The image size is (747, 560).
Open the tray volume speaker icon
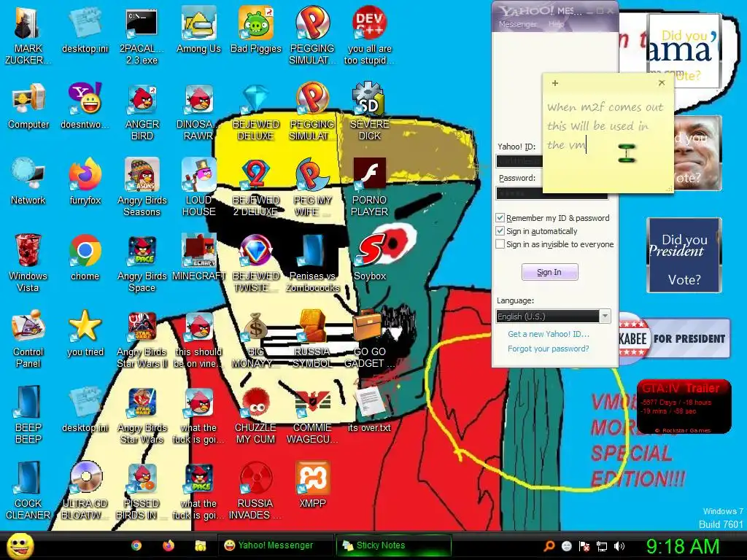click(619, 546)
